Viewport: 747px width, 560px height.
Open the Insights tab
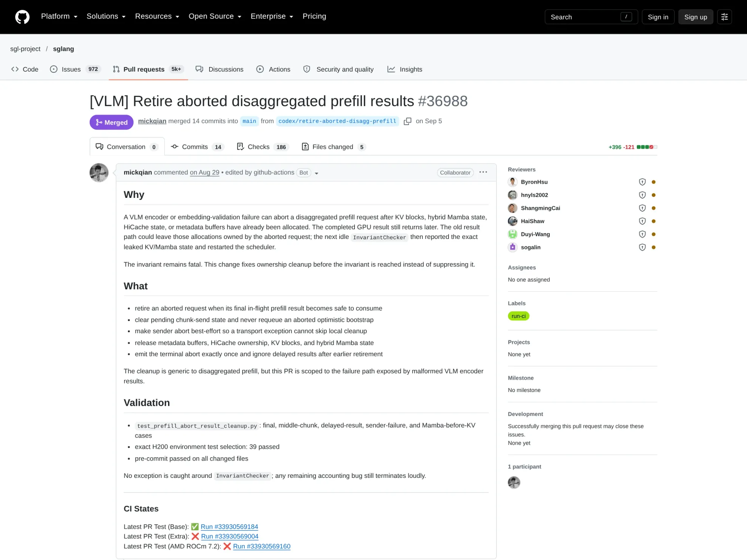pos(405,69)
